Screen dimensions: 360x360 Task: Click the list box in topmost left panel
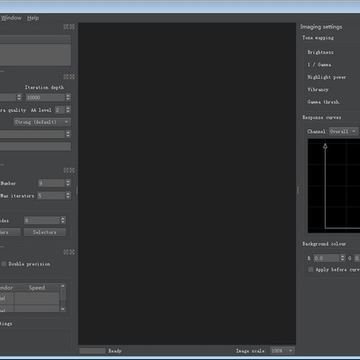(35, 55)
